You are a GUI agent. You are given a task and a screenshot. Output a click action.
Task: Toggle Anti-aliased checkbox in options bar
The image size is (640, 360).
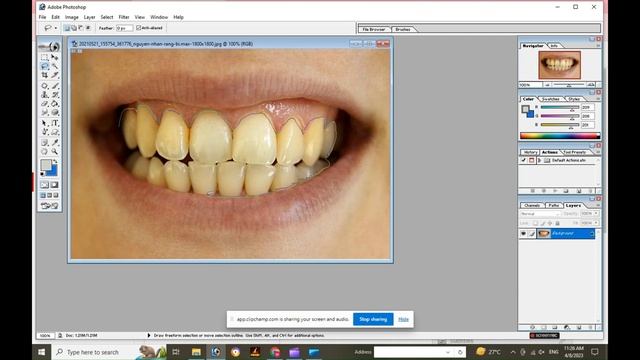click(139, 28)
